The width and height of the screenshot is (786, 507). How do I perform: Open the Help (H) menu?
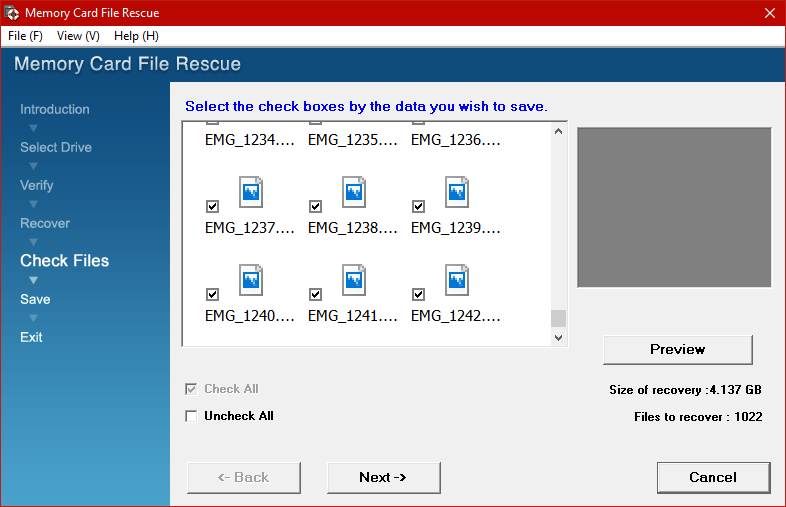136,36
